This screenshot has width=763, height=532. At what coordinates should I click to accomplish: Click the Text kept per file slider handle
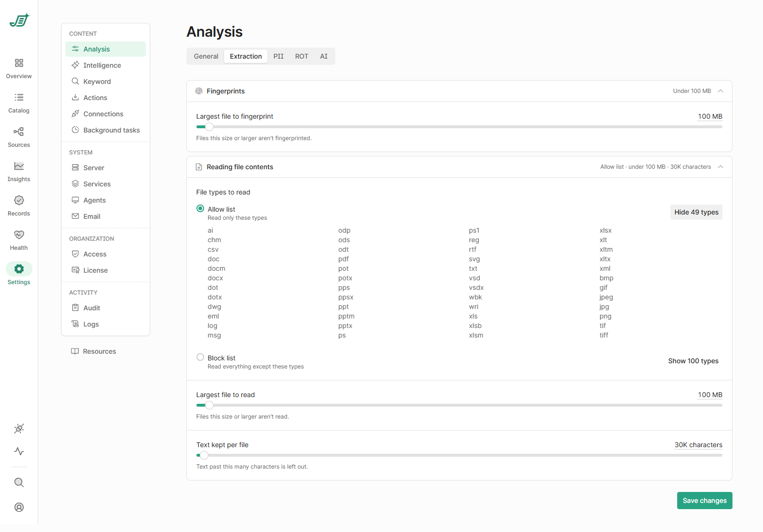(204, 455)
